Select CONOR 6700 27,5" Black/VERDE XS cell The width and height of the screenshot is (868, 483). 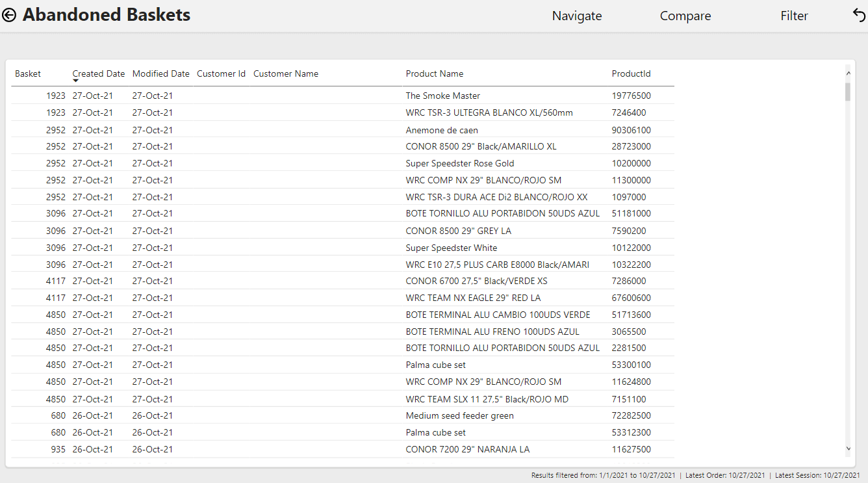coord(477,281)
